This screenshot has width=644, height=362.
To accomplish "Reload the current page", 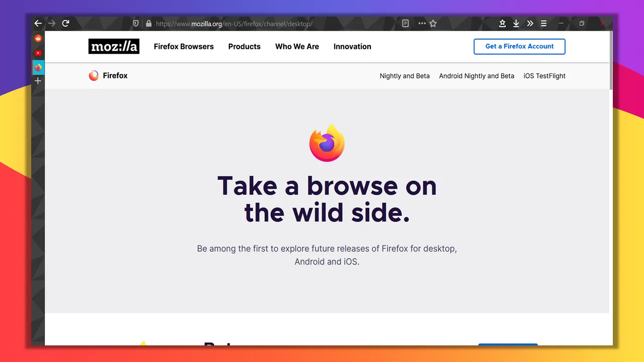I will 65,23.
